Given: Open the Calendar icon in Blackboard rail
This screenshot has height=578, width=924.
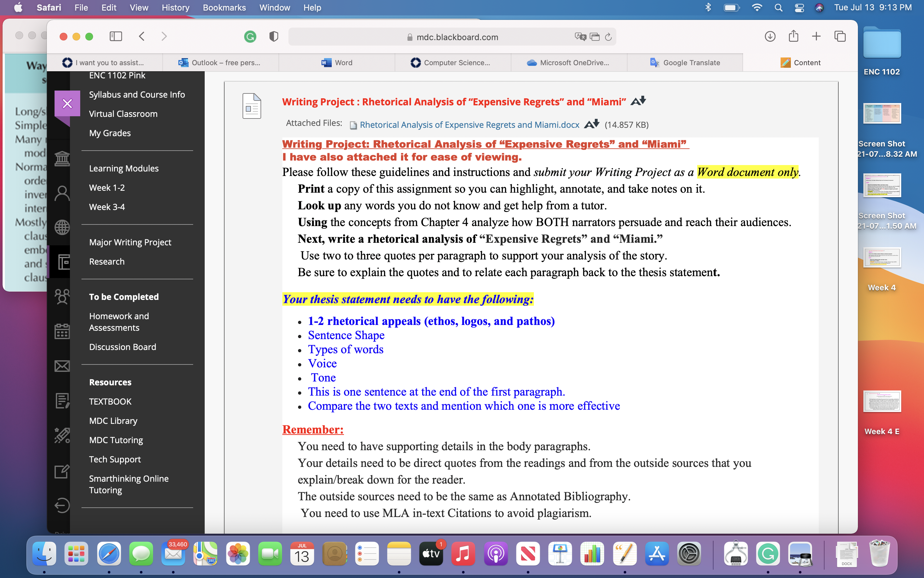Looking at the screenshot, I should tap(62, 331).
